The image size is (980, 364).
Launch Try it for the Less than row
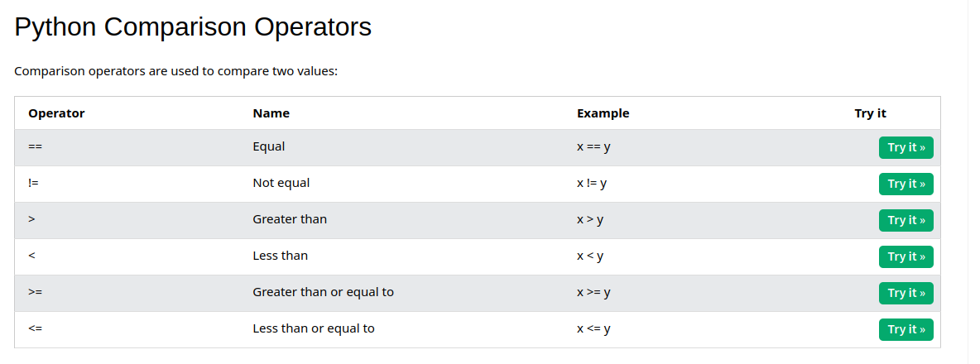(906, 256)
